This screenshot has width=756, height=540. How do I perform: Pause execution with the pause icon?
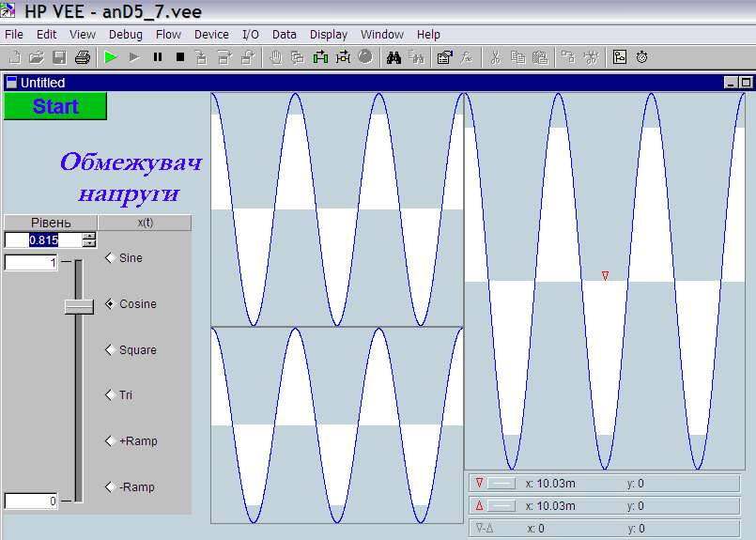tap(157, 57)
